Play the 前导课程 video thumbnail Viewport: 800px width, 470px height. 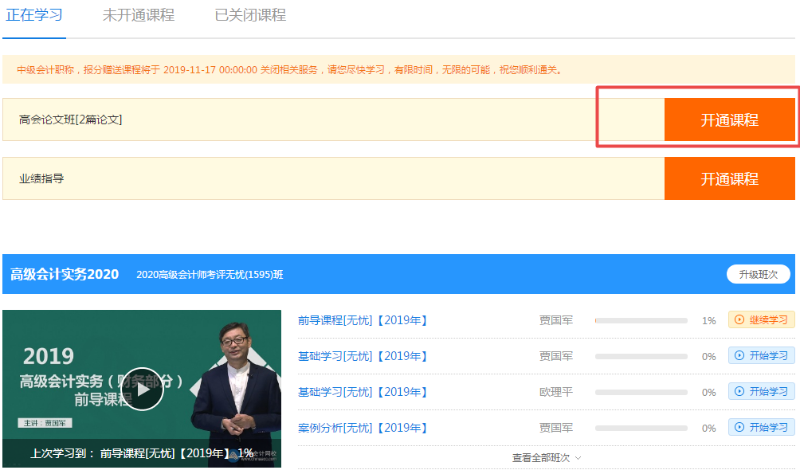tap(142, 389)
